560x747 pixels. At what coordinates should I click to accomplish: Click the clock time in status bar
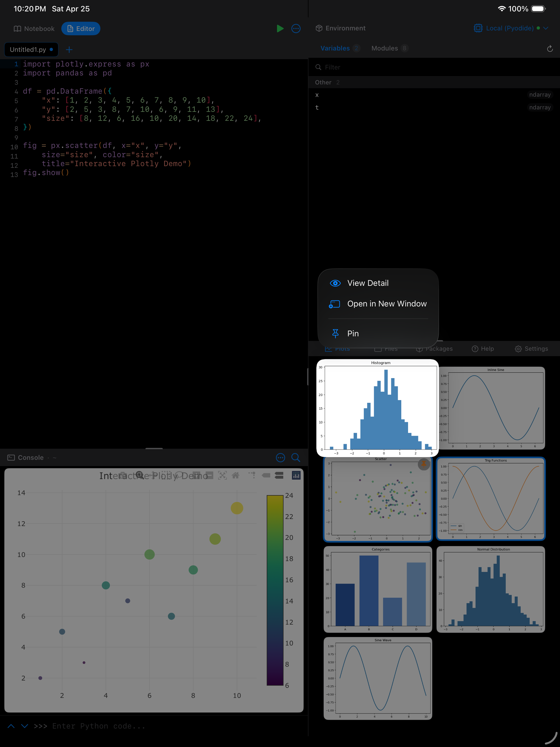tap(30, 9)
